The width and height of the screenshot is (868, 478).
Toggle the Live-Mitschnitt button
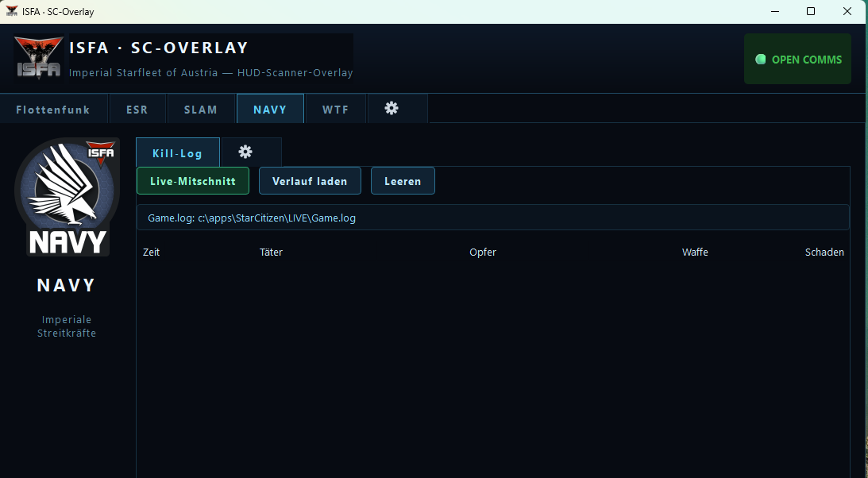pos(193,181)
